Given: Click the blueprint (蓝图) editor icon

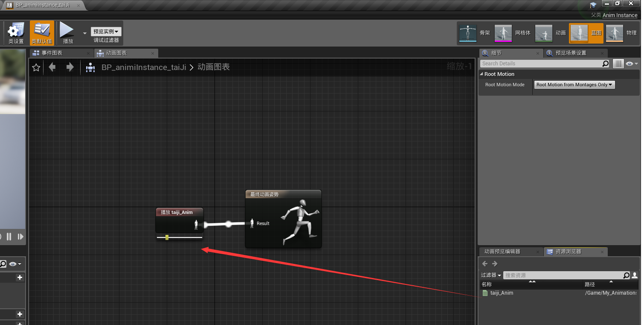Looking at the screenshot, I should click(x=578, y=33).
